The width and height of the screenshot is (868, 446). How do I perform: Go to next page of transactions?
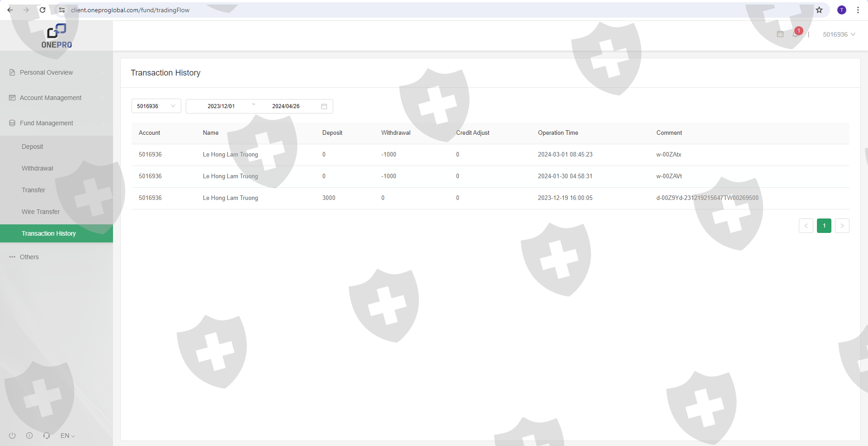point(842,226)
